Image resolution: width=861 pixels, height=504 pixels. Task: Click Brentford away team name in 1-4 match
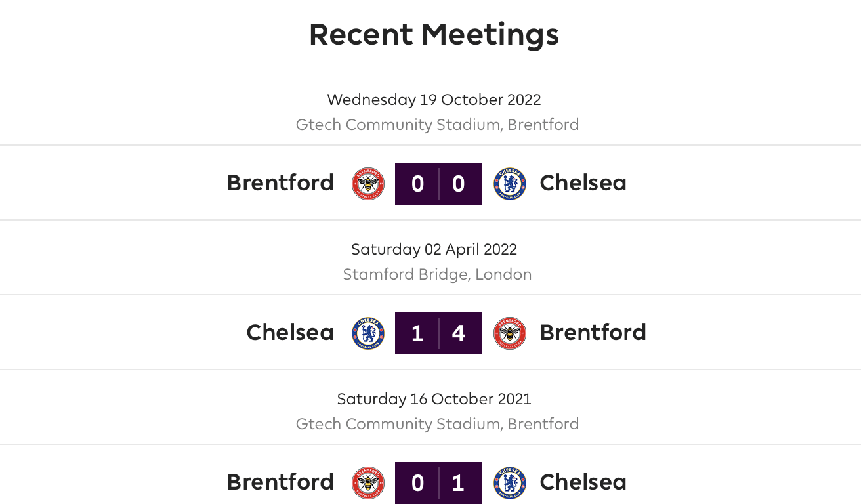coord(593,333)
